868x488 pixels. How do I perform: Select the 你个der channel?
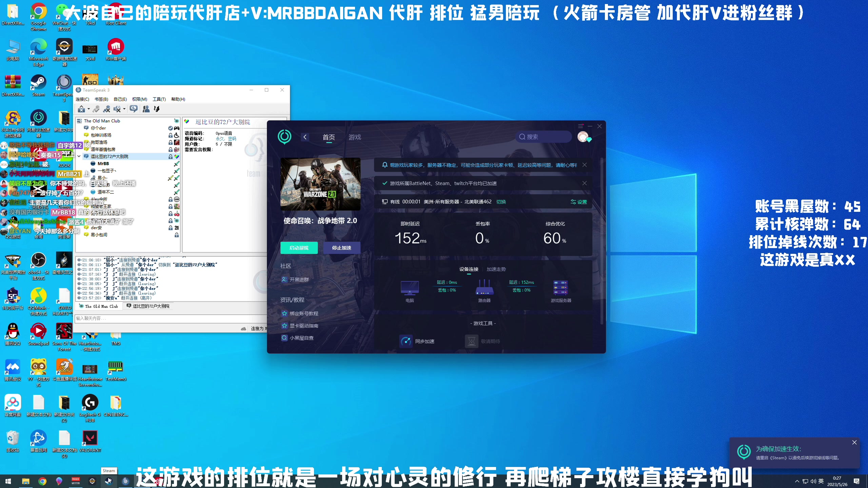[x=128, y=128]
